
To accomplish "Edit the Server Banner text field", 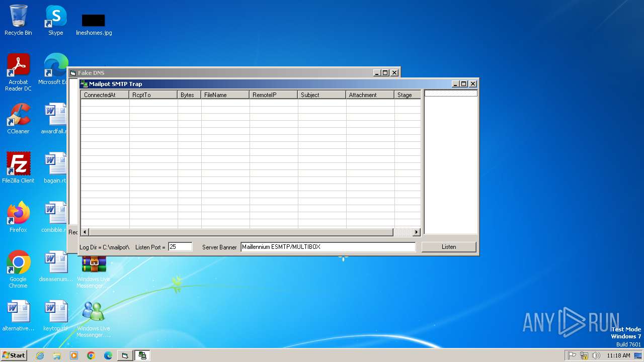I will pos(328,247).
